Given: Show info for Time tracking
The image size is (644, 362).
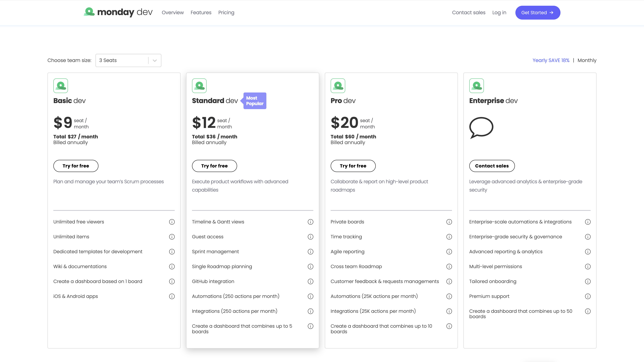Looking at the screenshot, I should [449, 237].
